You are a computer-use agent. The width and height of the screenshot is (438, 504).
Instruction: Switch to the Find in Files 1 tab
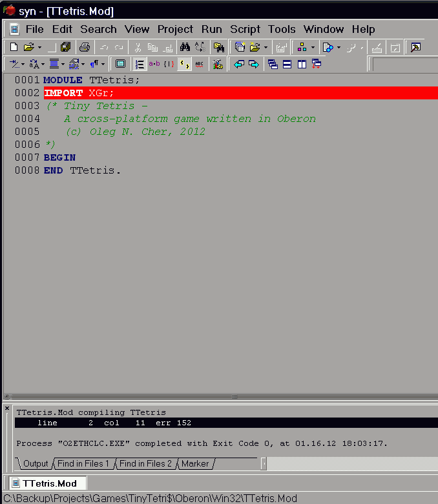click(84, 463)
